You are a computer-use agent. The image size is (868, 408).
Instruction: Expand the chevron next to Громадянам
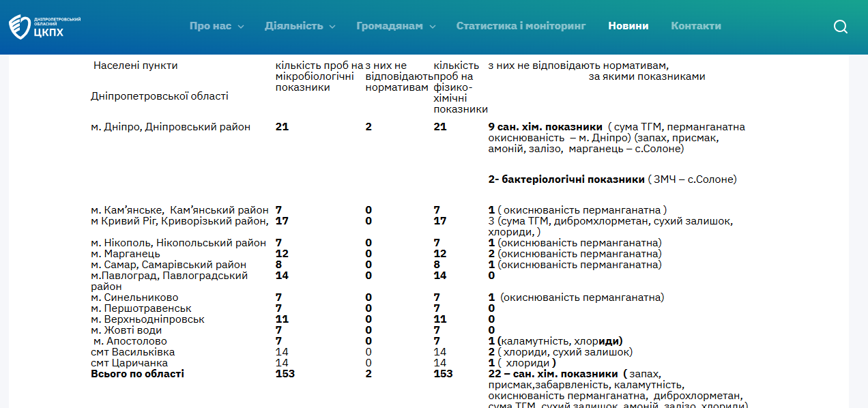[433, 27]
